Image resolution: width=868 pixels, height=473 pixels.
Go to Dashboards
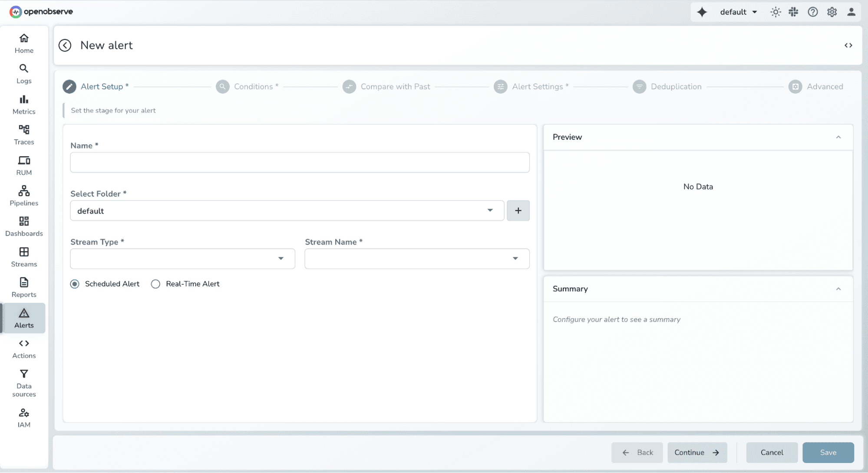pos(24,227)
